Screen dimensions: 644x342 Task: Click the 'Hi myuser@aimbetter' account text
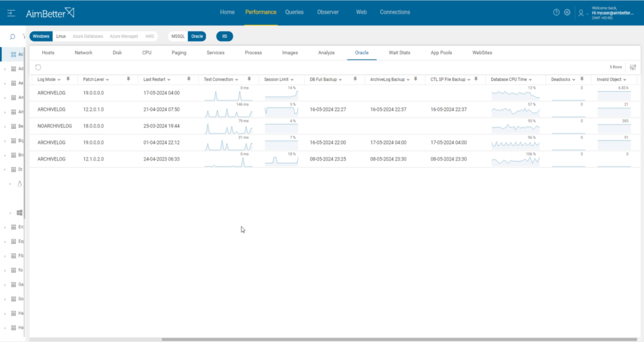coord(613,13)
